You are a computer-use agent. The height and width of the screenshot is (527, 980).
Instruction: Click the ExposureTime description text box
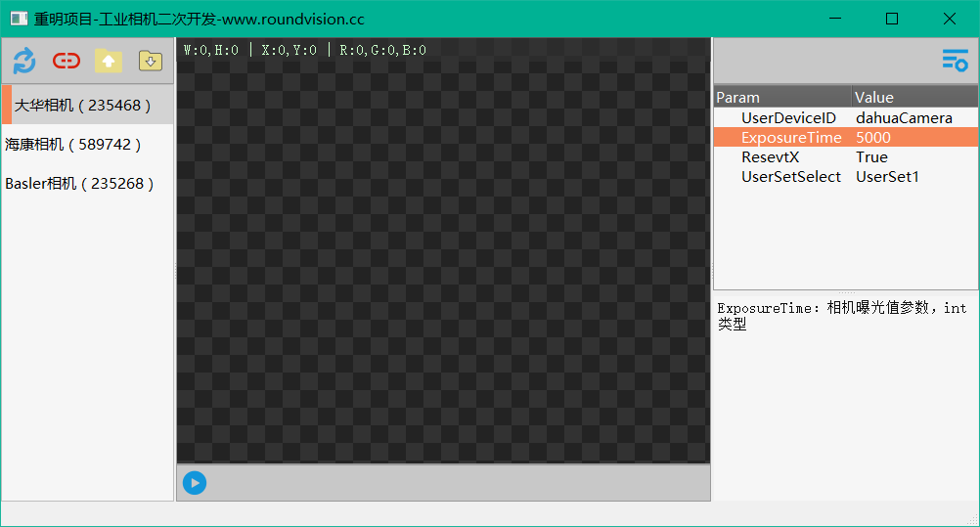[845, 391]
